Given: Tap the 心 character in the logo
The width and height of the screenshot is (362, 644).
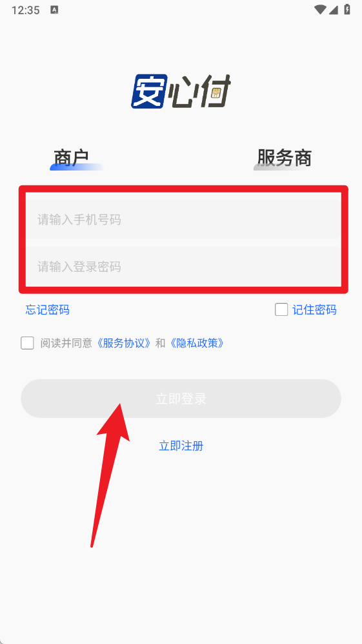Looking at the screenshot, I should [x=182, y=92].
